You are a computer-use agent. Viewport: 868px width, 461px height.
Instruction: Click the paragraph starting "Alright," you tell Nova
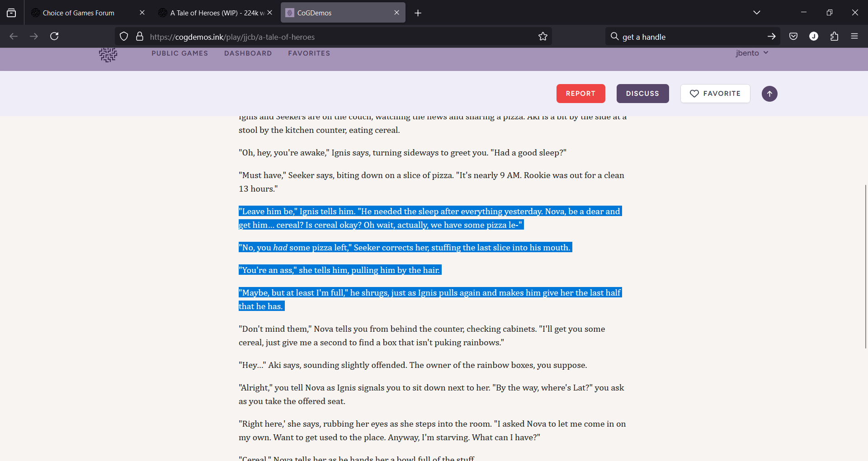pyautogui.click(x=431, y=395)
